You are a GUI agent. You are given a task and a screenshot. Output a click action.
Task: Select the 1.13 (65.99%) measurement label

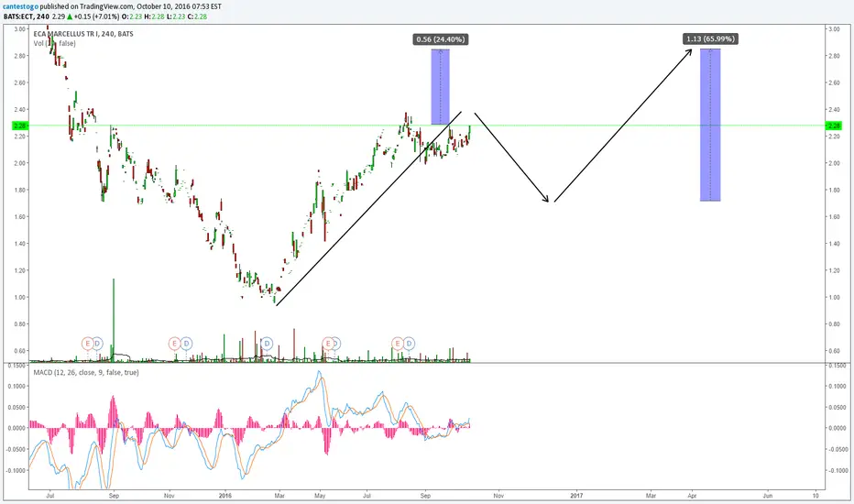(710, 38)
